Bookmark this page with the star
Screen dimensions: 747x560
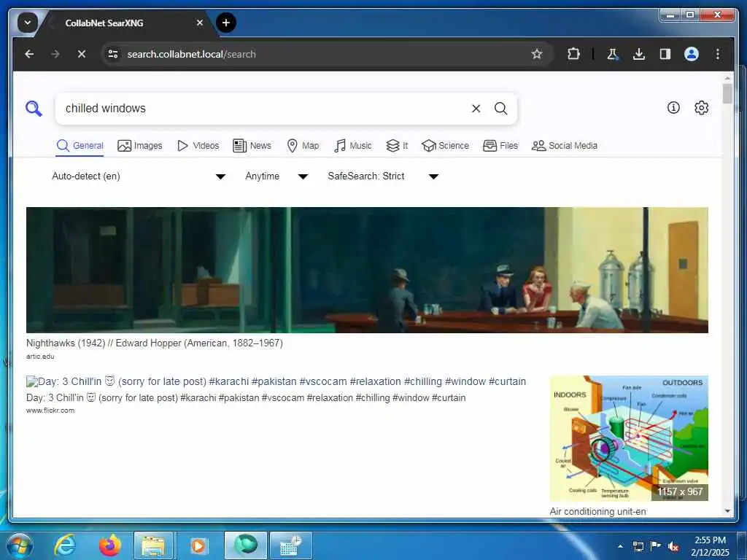537,54
